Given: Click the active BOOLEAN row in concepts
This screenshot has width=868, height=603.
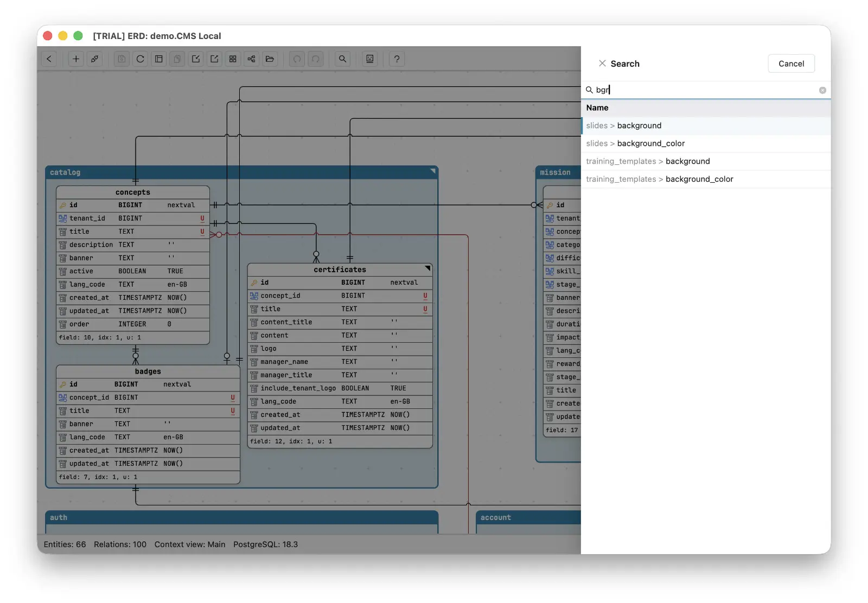Looking at the screenshot, I should (x=133, y=272).
